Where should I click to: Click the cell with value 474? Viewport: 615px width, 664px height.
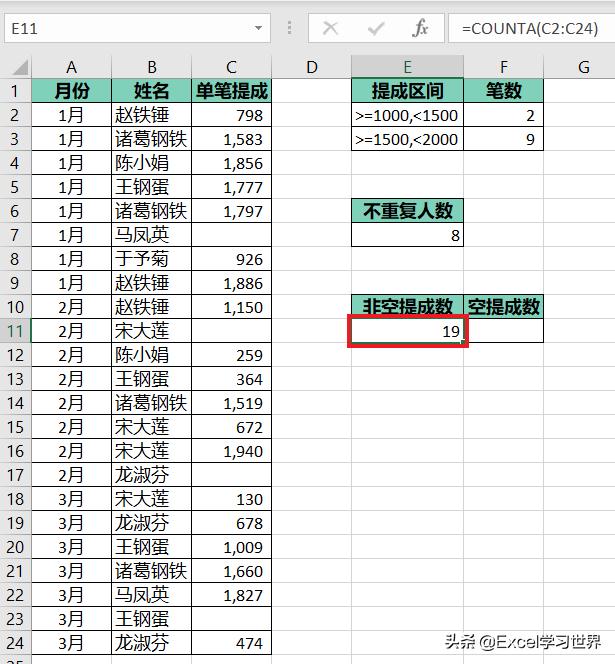(231, 643)
